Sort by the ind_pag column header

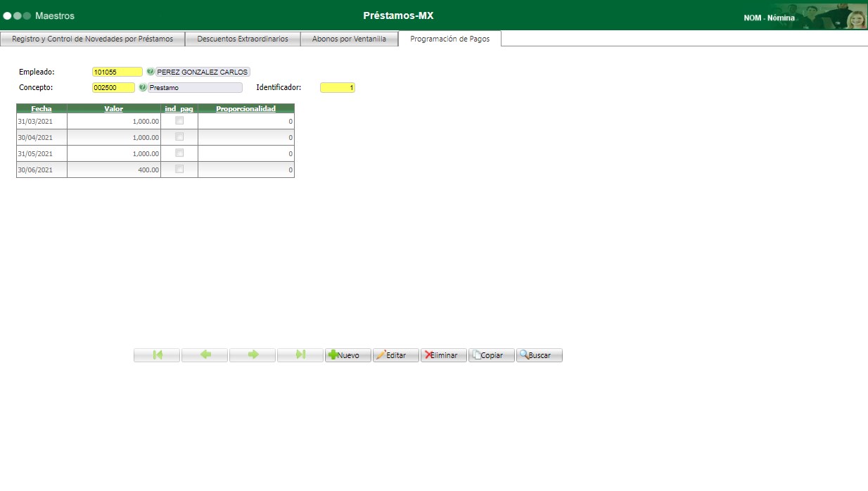coord(179,109)
